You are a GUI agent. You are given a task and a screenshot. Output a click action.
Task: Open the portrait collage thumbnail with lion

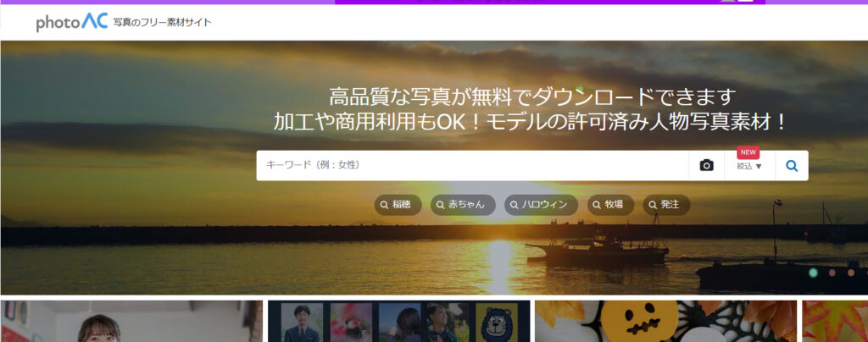[398, 321]
